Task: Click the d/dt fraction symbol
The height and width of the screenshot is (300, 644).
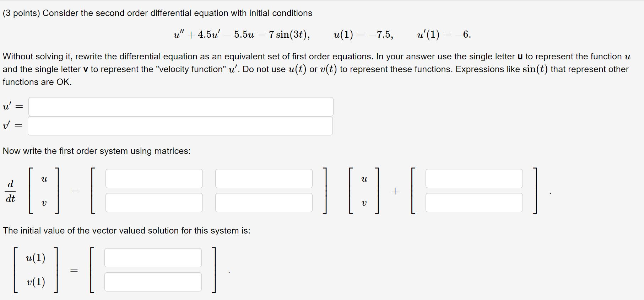Action: point(10,191)
